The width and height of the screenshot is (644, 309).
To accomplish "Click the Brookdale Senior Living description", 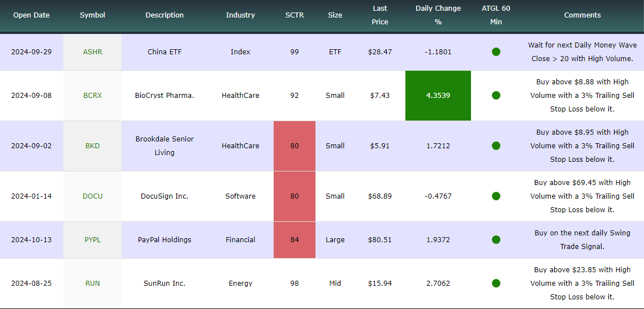I will click(x=165, y=145).
